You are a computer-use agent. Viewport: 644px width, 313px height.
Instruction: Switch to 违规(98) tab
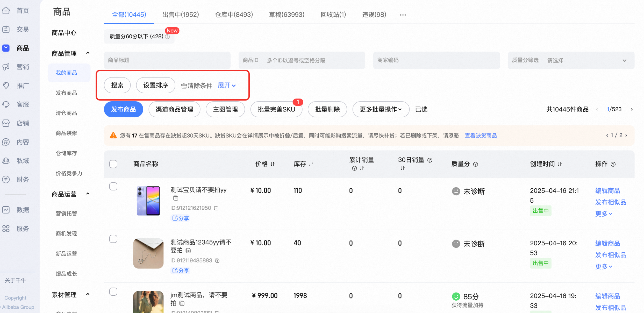click(374, 15)
